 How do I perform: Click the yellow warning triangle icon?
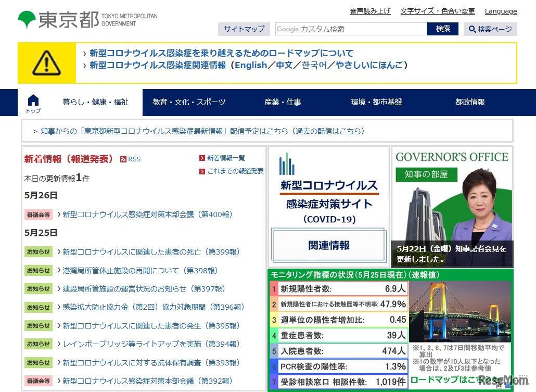[47, 63]
